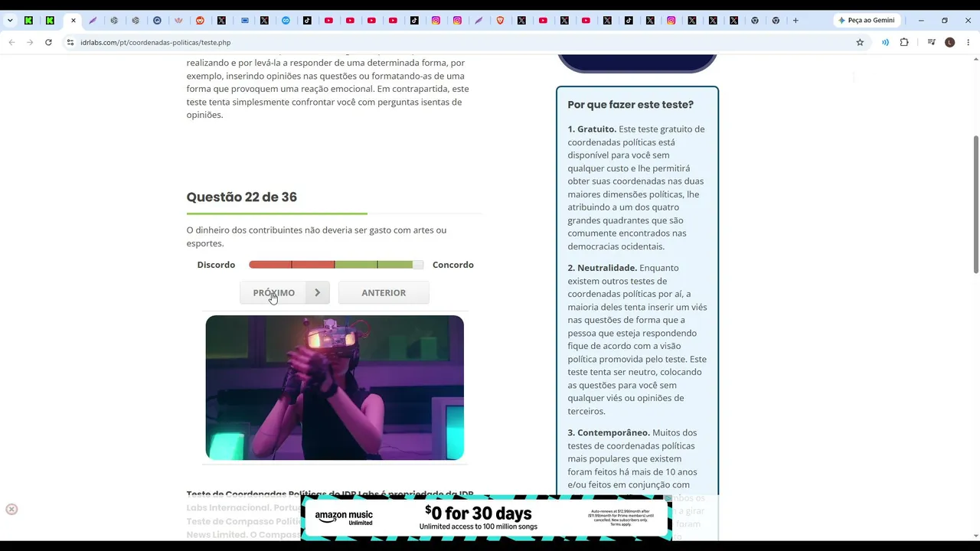980x551 pixels.
Task: Switch to the blue rectangle-icon tab
Action: (x=245, y=21)
